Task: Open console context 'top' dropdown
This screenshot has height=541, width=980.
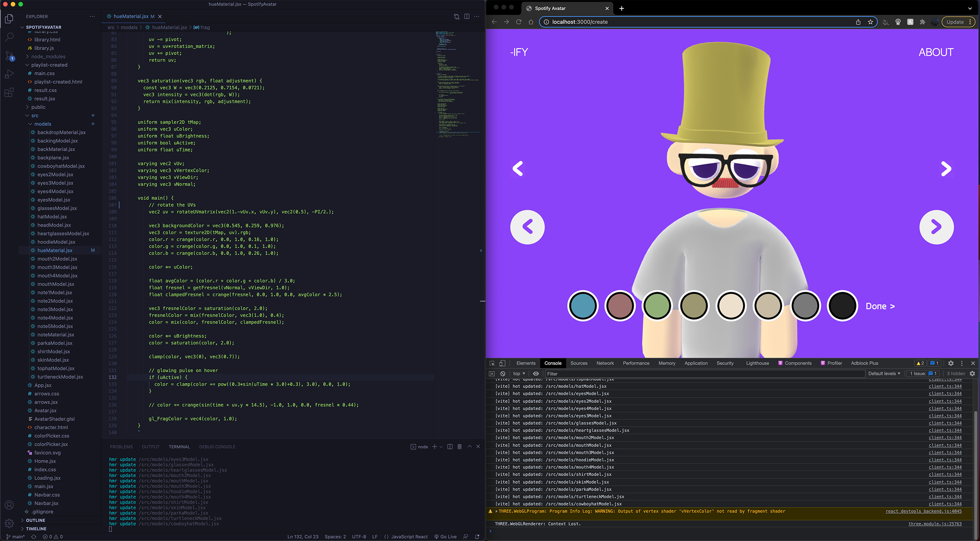Action: click(519, 373)
